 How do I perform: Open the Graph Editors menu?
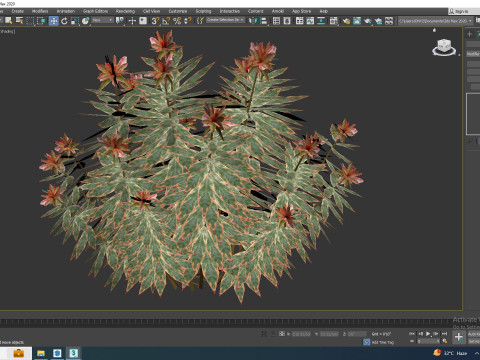click(95, 11)
